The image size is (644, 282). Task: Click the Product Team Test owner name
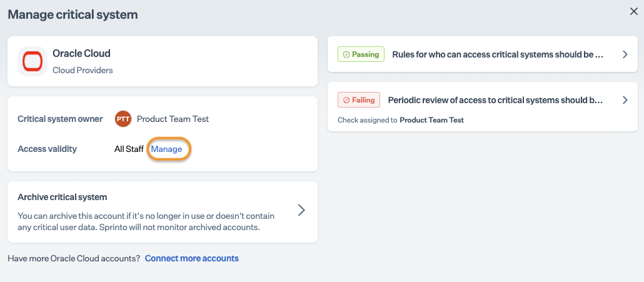tap(173, 119)
